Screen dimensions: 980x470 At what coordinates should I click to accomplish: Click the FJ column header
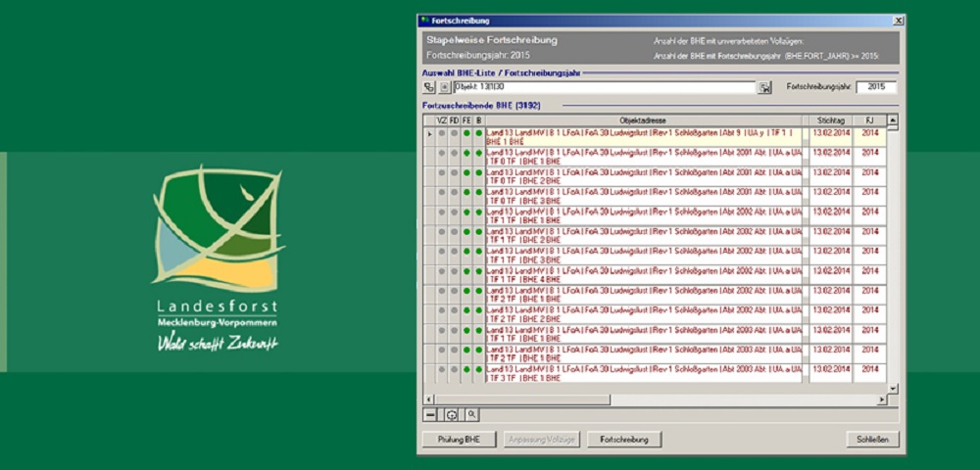(x=869, y=120)
